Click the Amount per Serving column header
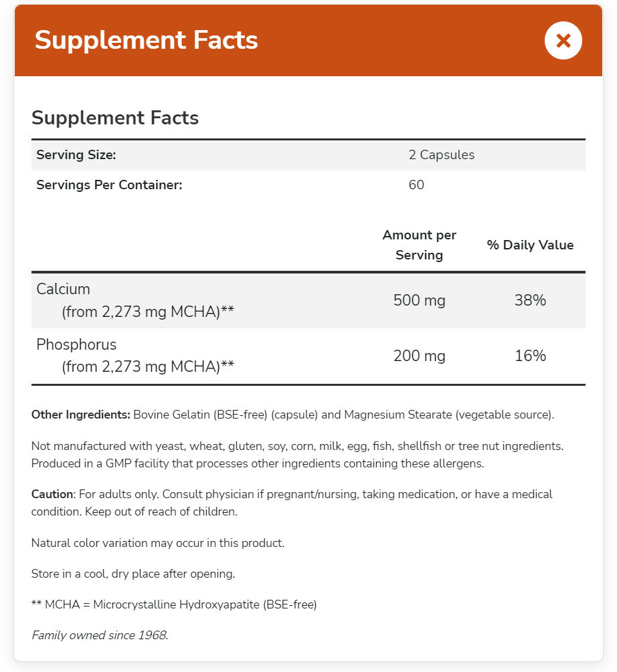 [x=419, y=245]
